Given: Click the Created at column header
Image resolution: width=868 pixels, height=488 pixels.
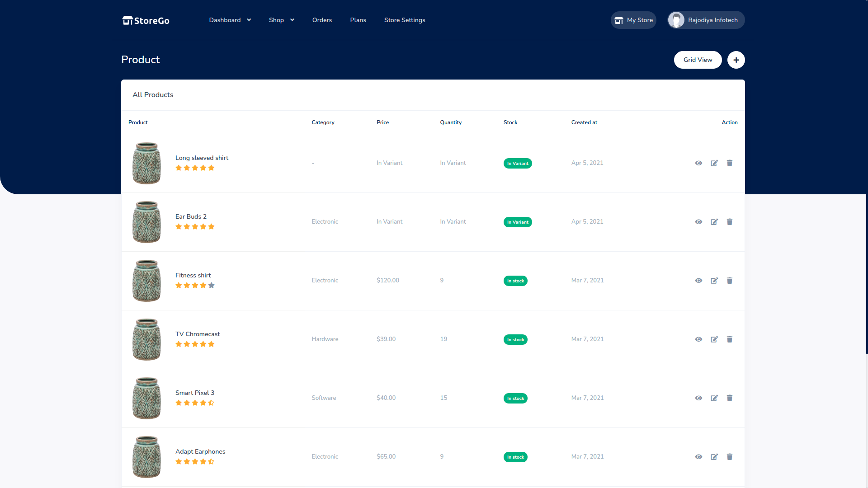Looking at the screenshot, I should [584, 122].
